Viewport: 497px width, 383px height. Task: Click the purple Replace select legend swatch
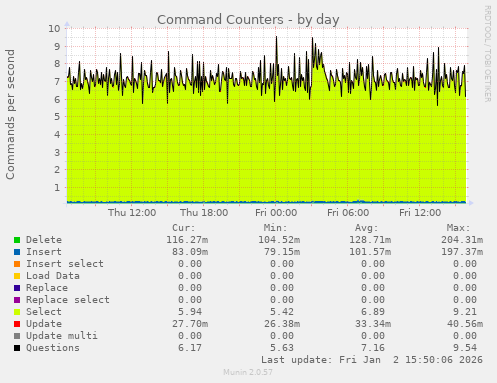17,300
